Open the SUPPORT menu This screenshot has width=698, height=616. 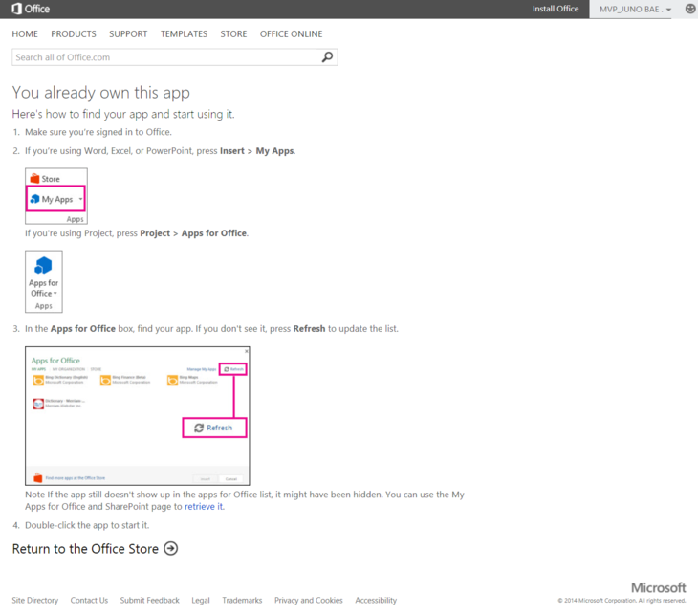[x=128, y=33]
